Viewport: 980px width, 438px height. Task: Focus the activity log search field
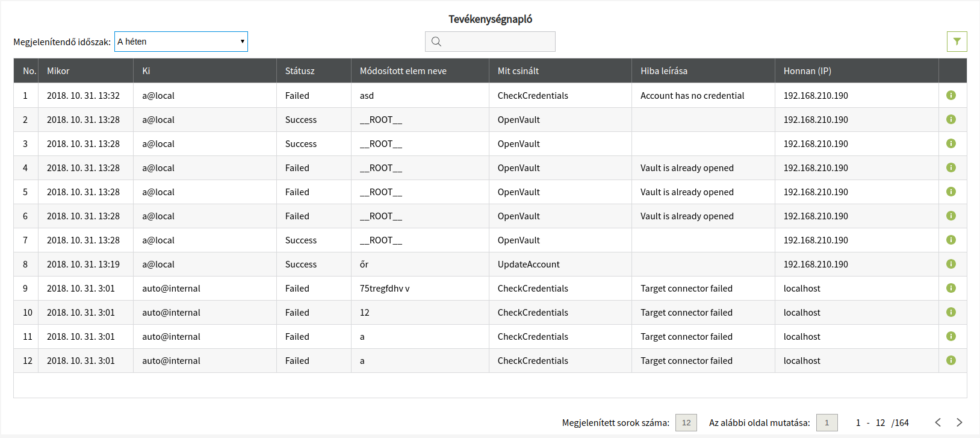(x=490, y=42)
